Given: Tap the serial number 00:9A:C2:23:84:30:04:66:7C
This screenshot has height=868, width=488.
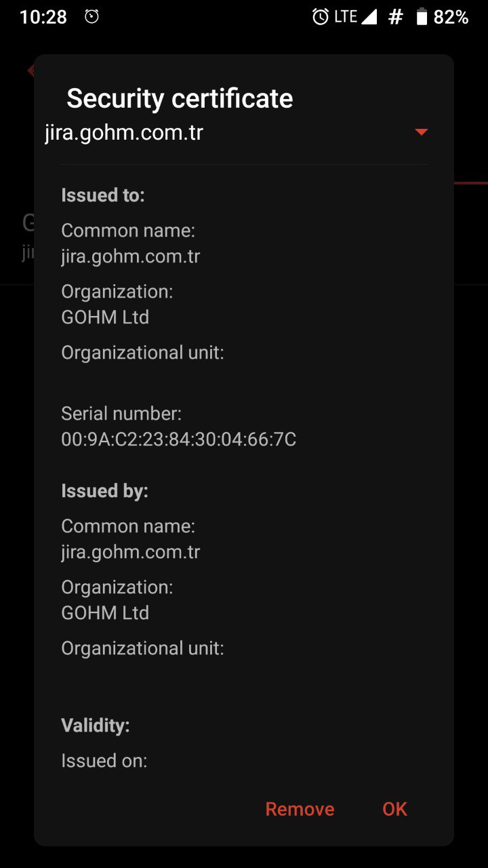Looking at the screenshot, I should (x=179, y=439).
